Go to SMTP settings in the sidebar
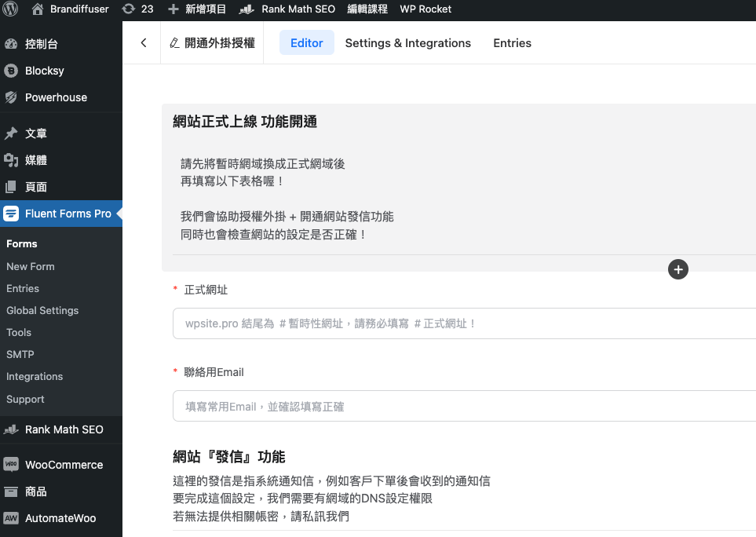Screen dimensions: 756x537 coord(20,354)
